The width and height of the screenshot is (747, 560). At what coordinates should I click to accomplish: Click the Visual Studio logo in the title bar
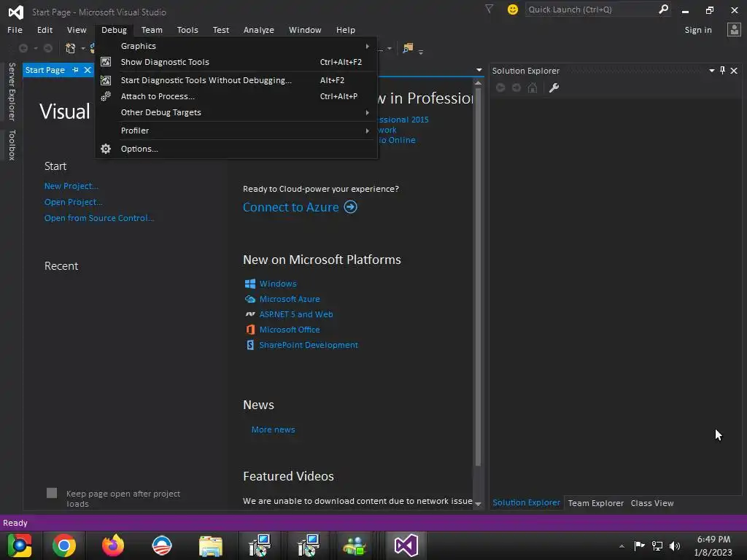[x=16, y=12]
